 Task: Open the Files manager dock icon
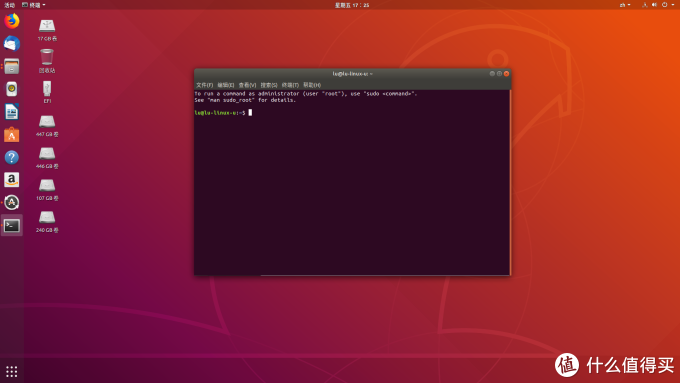pyautogui.click(x=12, y=66)
